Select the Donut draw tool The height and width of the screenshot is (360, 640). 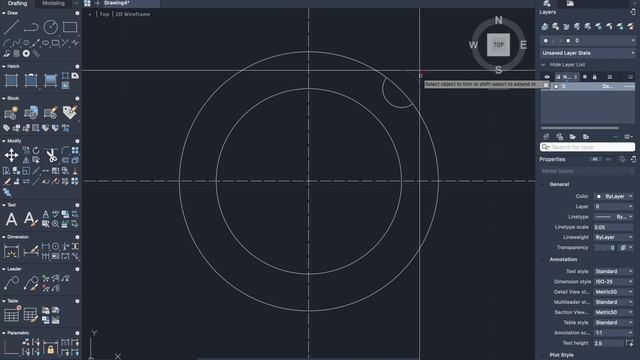tap(26, 53)
